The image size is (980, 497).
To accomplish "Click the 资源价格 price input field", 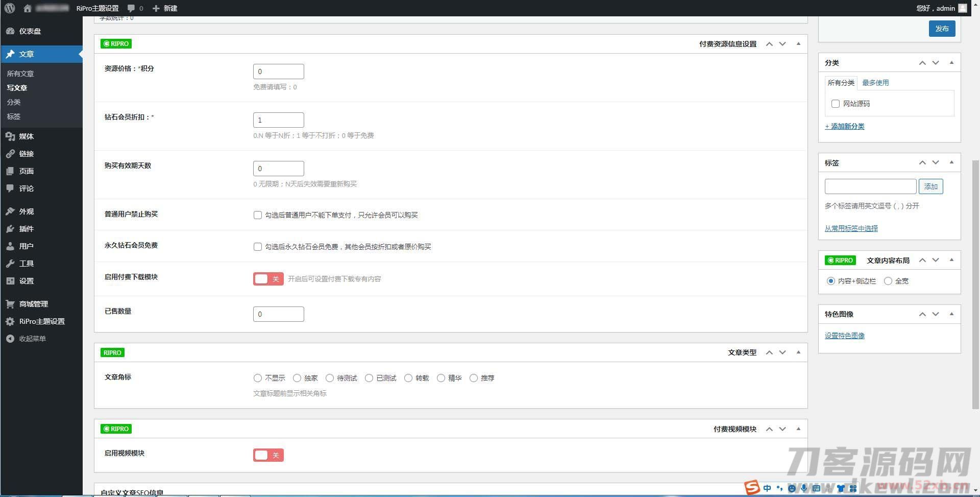I will tap(278, 72).
